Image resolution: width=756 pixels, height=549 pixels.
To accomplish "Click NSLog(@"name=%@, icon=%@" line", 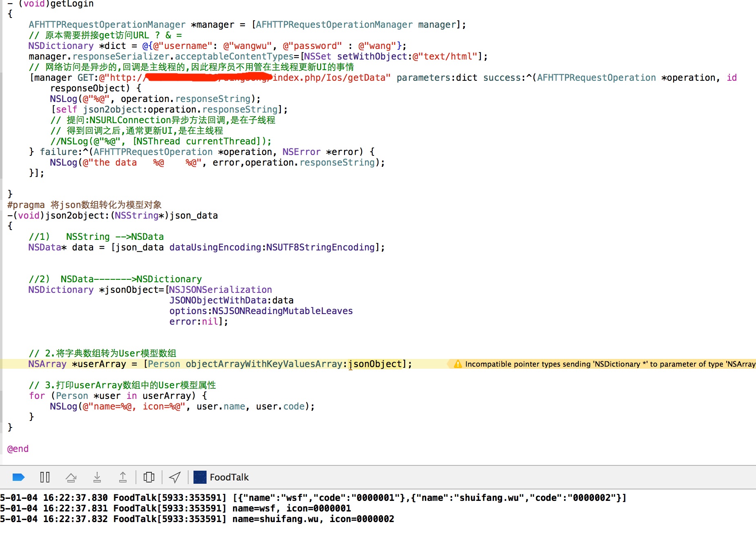I will coord(182,406).
